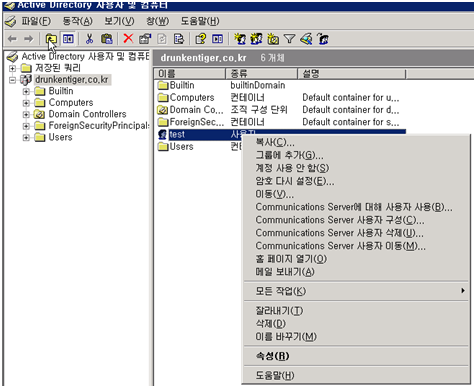Select Communications Server 사용자 삭제(U)...

click(356, 233)
